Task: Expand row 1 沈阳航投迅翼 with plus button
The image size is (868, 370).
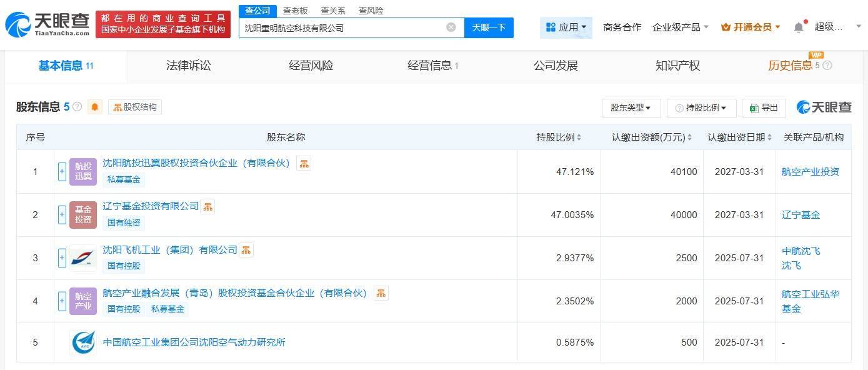Action: (x=62, y=171)
